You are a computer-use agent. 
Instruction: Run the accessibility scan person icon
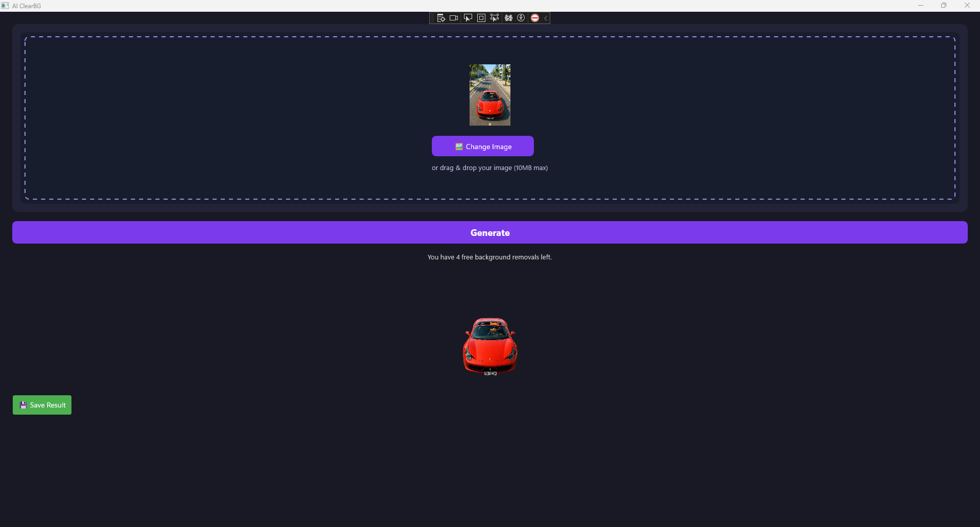pyautogui.click(x=521, y=18)
